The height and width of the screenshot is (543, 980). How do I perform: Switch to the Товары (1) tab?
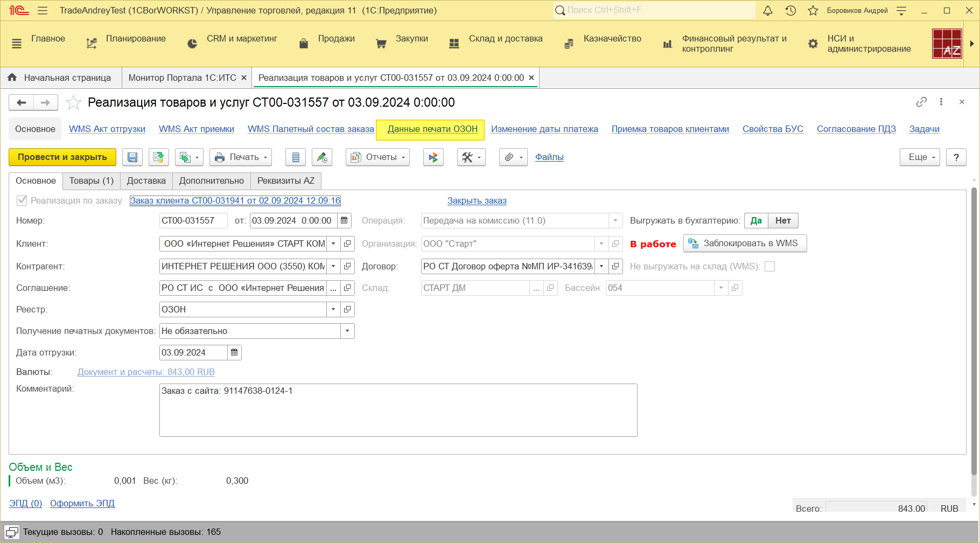point(92,181)
